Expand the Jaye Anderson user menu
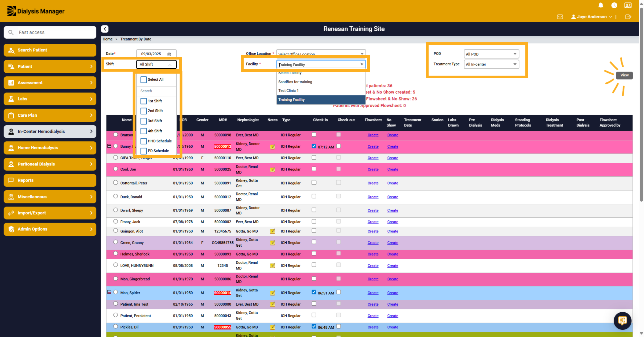This screenshot has width=644, height=337. click(x=592, y=17)
